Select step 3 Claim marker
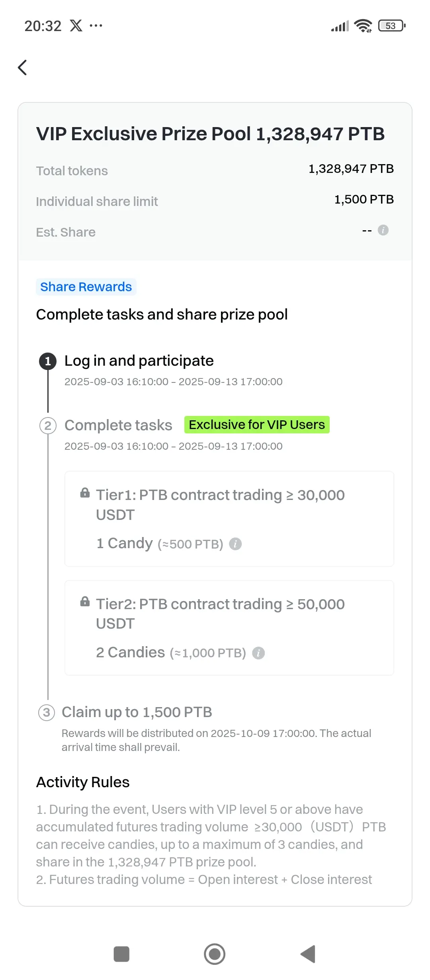Viewport: 430px width, 980px height. [47, 712]
